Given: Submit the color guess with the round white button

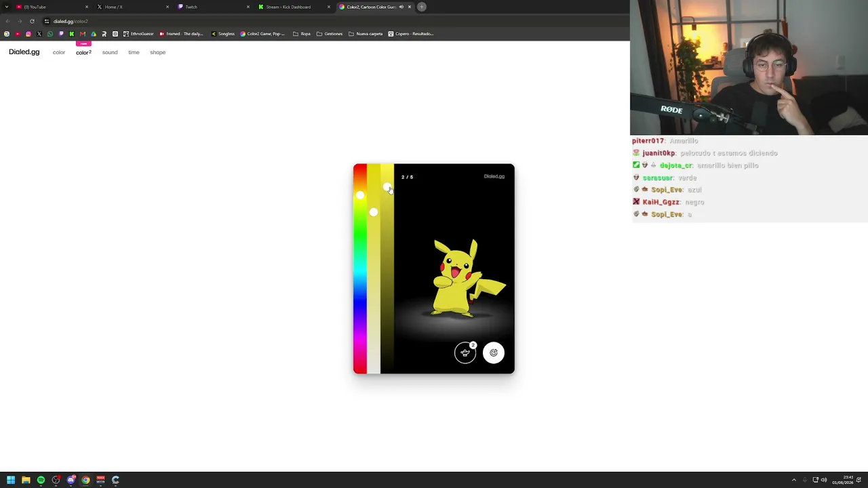Looking at the screenshot, I should (494, 352).
